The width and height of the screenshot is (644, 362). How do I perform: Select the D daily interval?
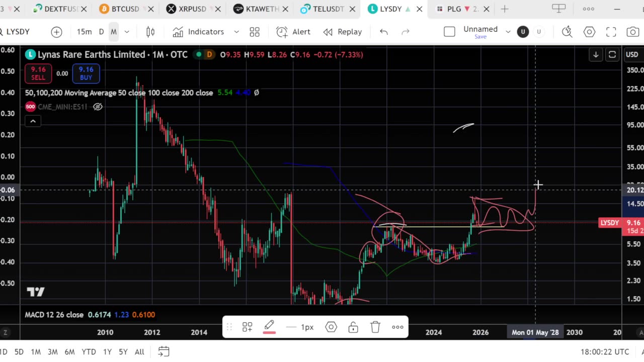[x=101, y=32]
